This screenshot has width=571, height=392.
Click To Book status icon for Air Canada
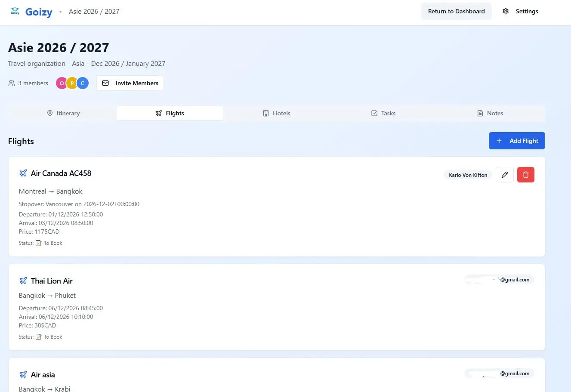39,243
